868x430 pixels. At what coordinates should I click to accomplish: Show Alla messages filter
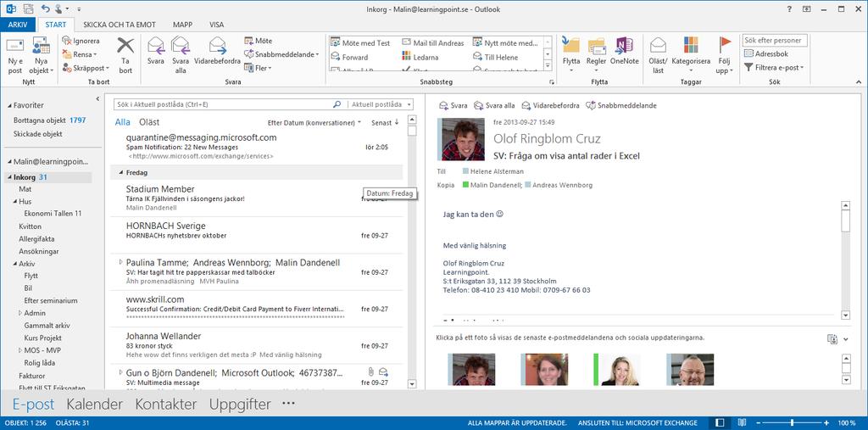(123, 122)
